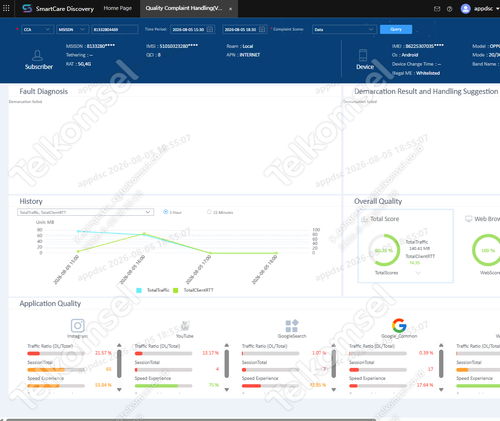Click Google_Common's 17.64 % speed value
Viewport: 500px width, 421px height.
tap(425, 385)
